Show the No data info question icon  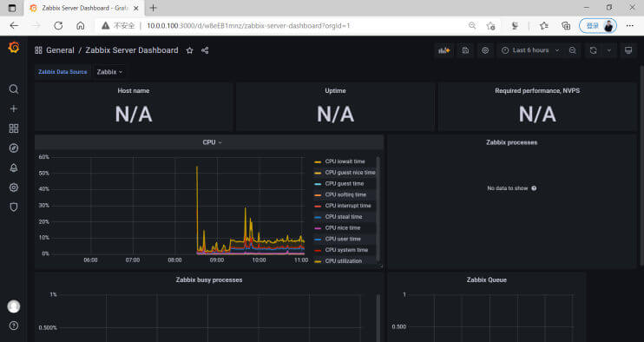534,188
